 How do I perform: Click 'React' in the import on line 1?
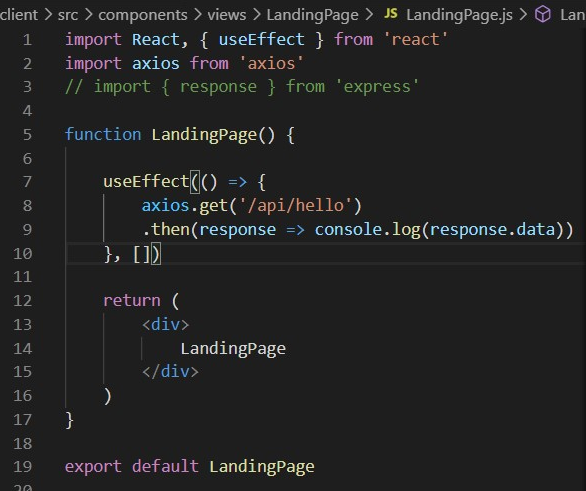[156, 40]
